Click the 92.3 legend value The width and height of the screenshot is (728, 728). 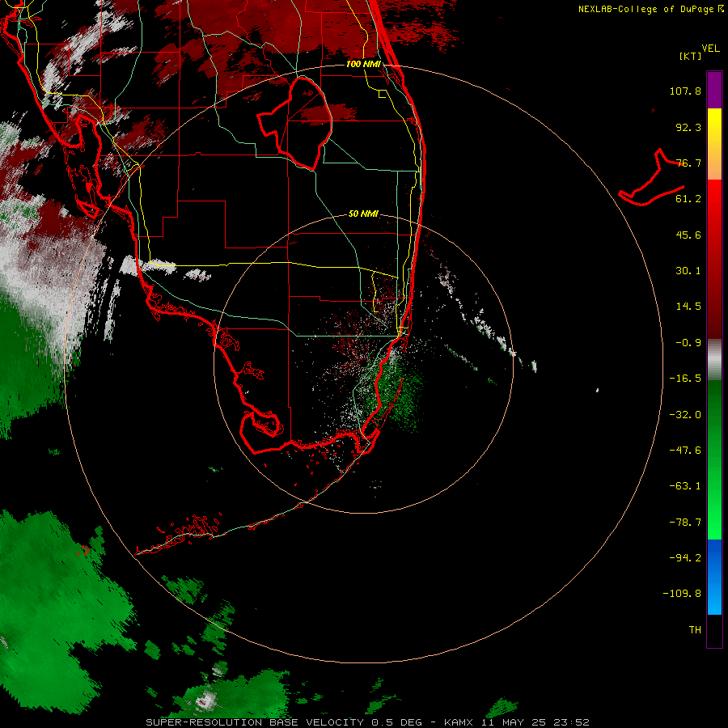pos(688,127)
